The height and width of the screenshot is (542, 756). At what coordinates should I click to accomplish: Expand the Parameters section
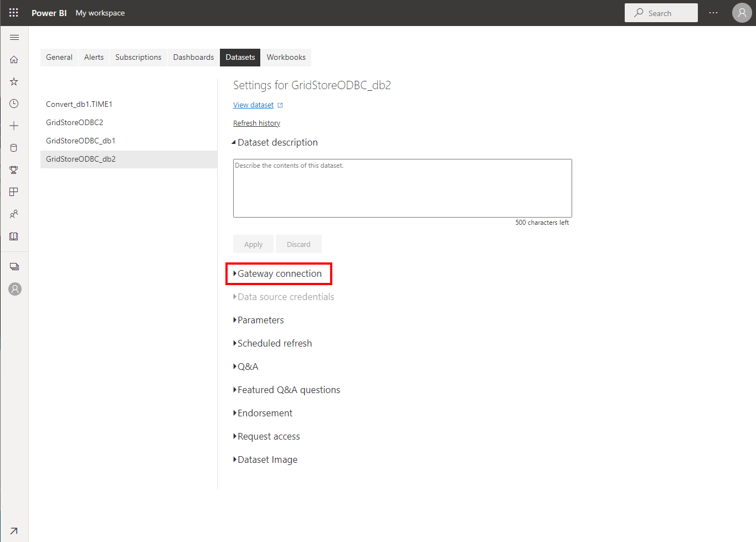pos(260,321)
